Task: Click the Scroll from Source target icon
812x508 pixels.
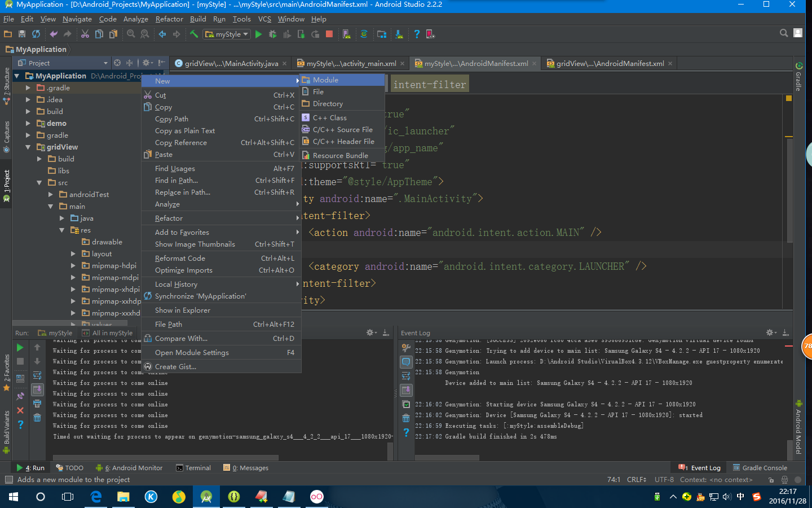Action: click(x=117, y=63)
